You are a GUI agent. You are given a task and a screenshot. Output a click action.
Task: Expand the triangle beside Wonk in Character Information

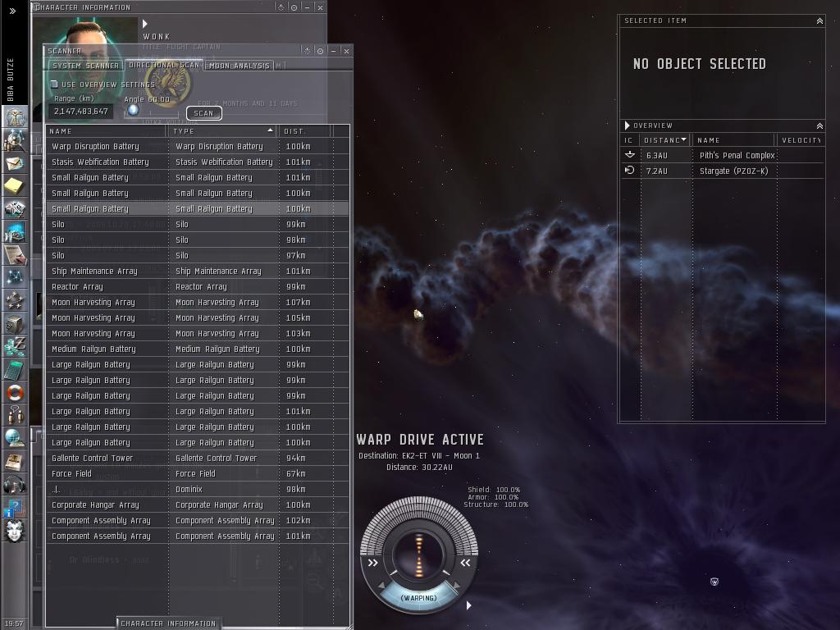point(144,24)
